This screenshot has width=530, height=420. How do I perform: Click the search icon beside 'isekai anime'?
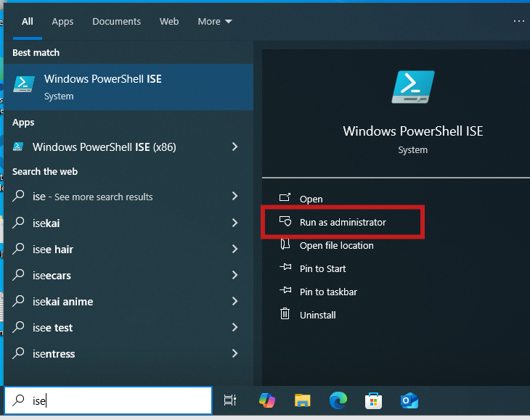click(18, 301)
